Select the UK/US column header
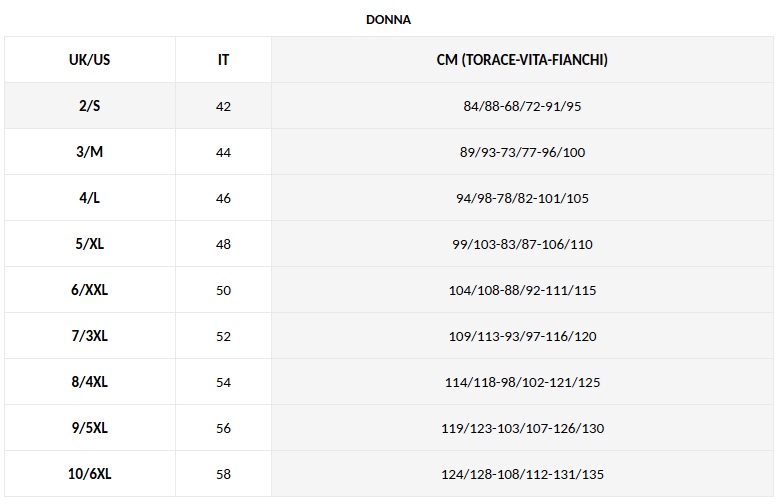Screen dimensions: 778x504 [90, 60]
